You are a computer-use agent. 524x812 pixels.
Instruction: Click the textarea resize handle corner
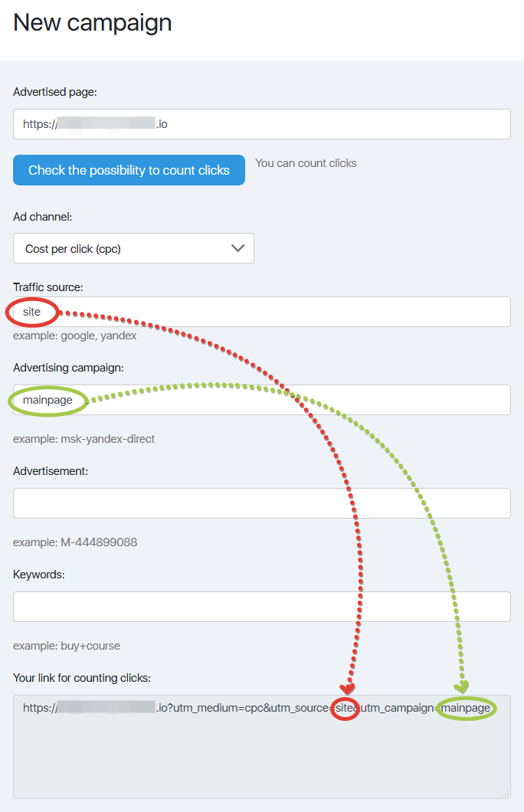pyautogui.click(x=506, y=794)
